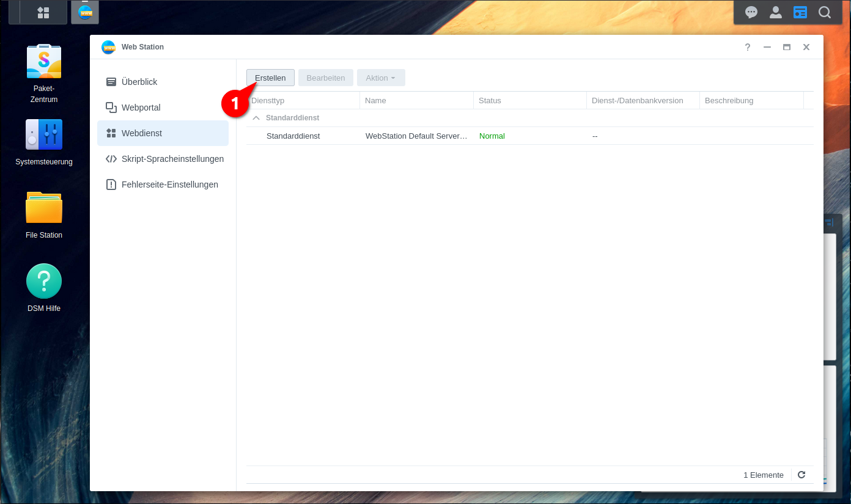
Task: Open DSM Hilfe desktop icon
Action: click(43, 281)
